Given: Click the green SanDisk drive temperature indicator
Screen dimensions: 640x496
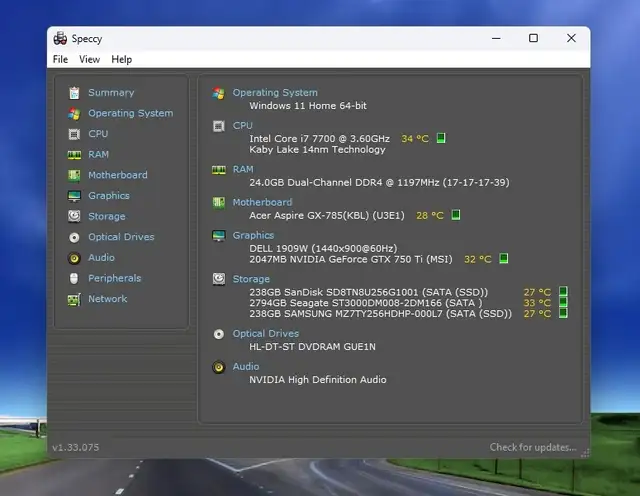Looking at the screenshot, I should tap(563, 291).
